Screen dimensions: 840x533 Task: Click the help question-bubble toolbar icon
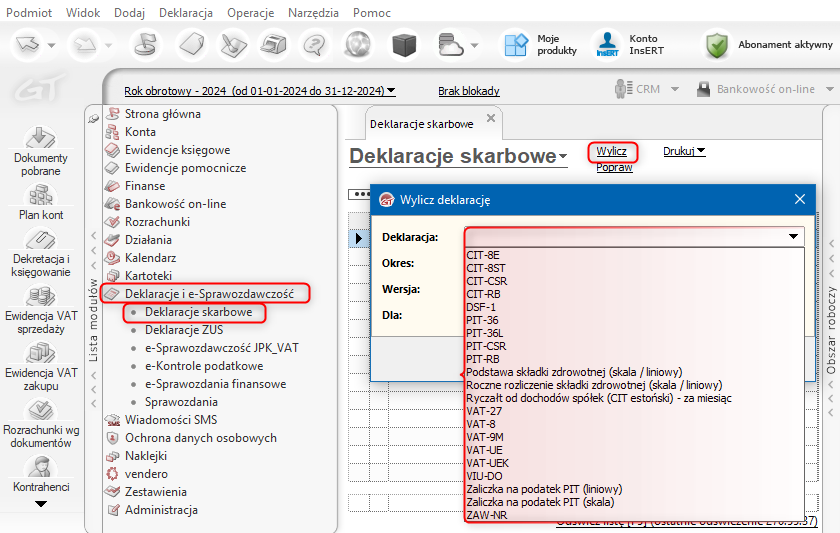[x=314, y=44]
